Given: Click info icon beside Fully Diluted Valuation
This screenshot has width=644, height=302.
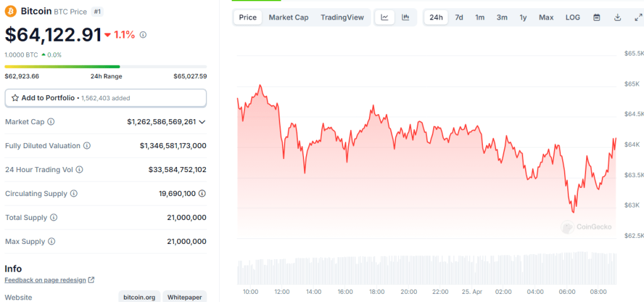Looking at the screenshot, I should click(87, 146).
